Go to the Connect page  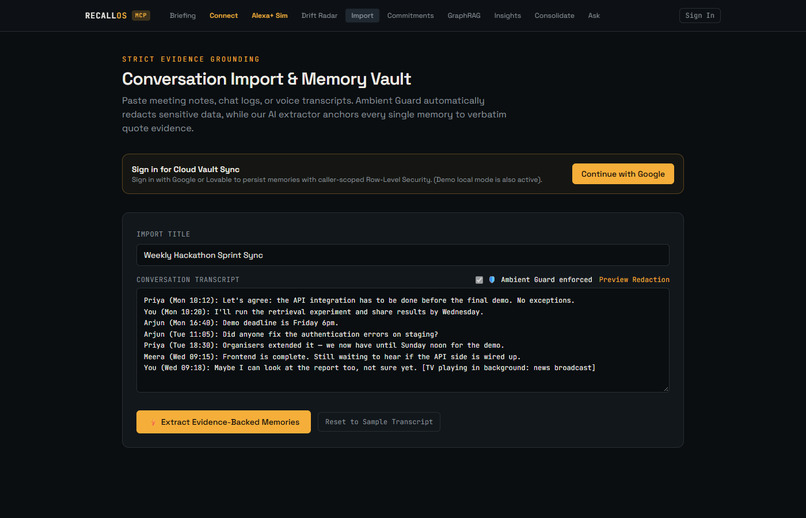[224, 15]
